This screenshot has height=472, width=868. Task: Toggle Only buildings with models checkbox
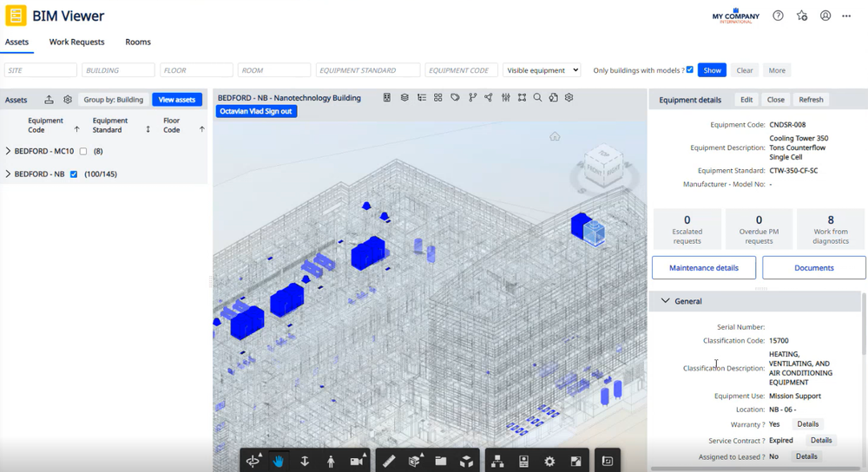pyautogui.click(x=690, y=70)
